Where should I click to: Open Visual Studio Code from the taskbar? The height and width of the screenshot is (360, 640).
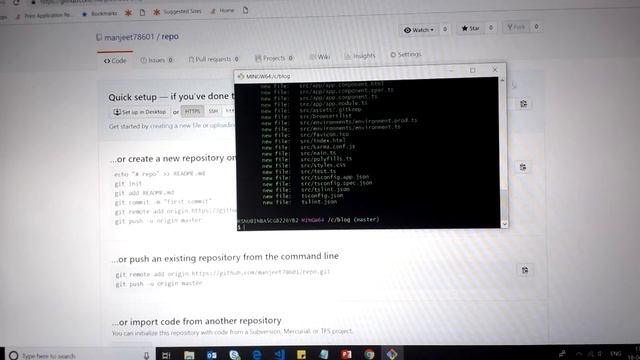(x=279, y=355)
